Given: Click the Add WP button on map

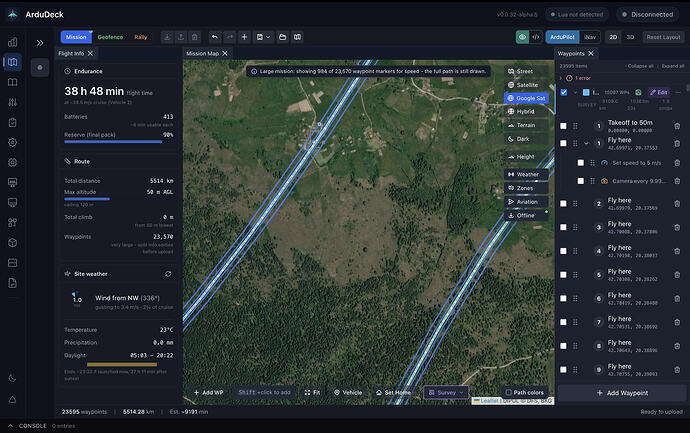Looking at the screenshot, I should (x=209, y=392).
